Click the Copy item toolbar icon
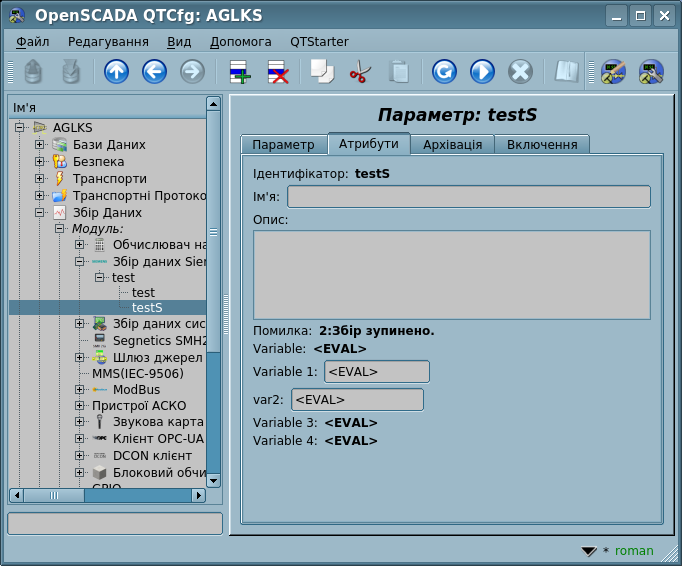The image size is (682, 566). (x=322, y=71)
